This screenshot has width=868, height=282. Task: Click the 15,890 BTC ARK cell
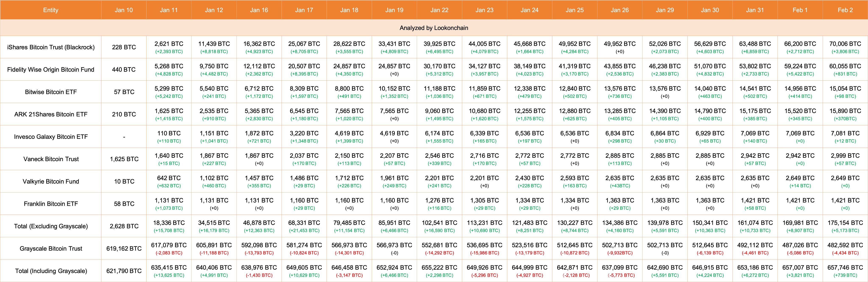pyautogui.click(x=845, y=114)
